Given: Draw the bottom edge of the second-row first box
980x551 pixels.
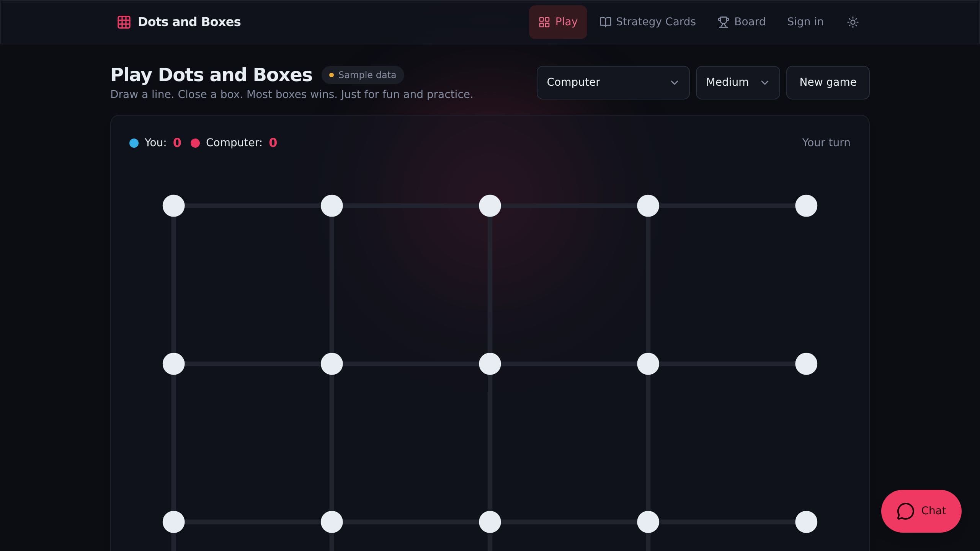Looking at the screenshot, I should point(253,522).
